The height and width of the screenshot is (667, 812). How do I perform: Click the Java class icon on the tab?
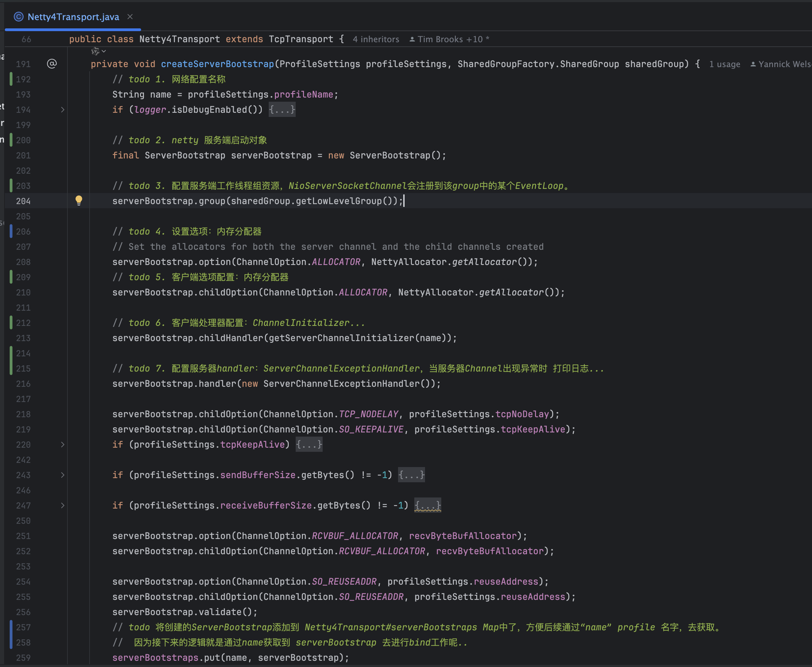(18, 17)
